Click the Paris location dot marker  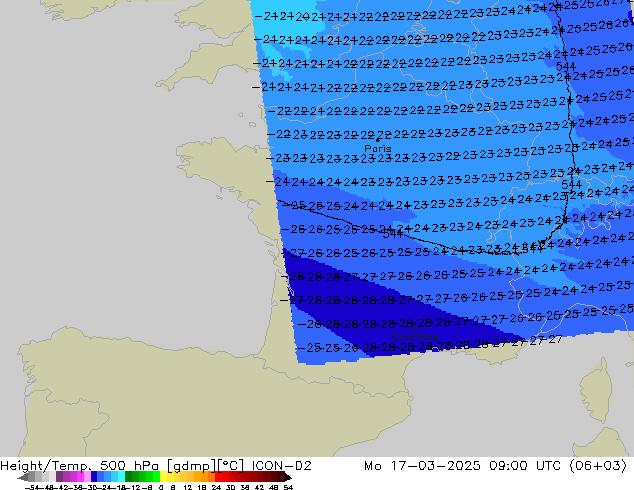378,140
